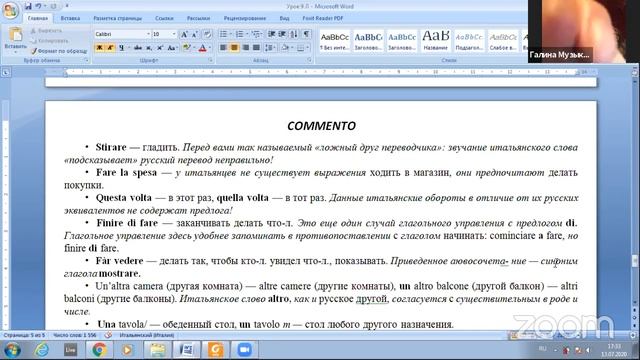Shrink the font size
Screen dimensions: 640x360
195,34
